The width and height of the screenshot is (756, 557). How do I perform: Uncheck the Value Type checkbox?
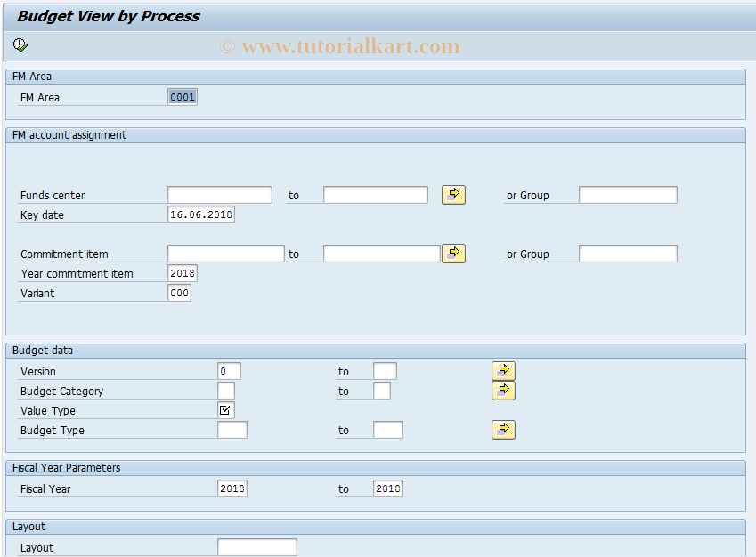tap(225, 410)
